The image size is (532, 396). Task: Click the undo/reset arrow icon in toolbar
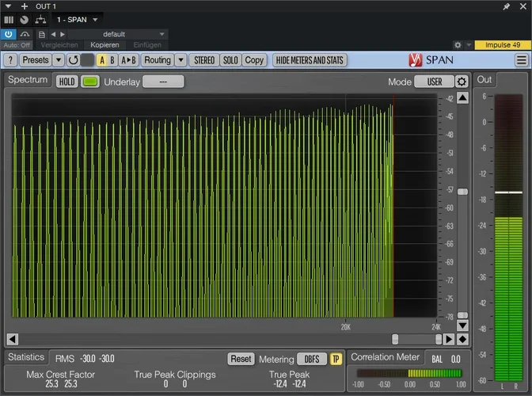tap(74, 60)
